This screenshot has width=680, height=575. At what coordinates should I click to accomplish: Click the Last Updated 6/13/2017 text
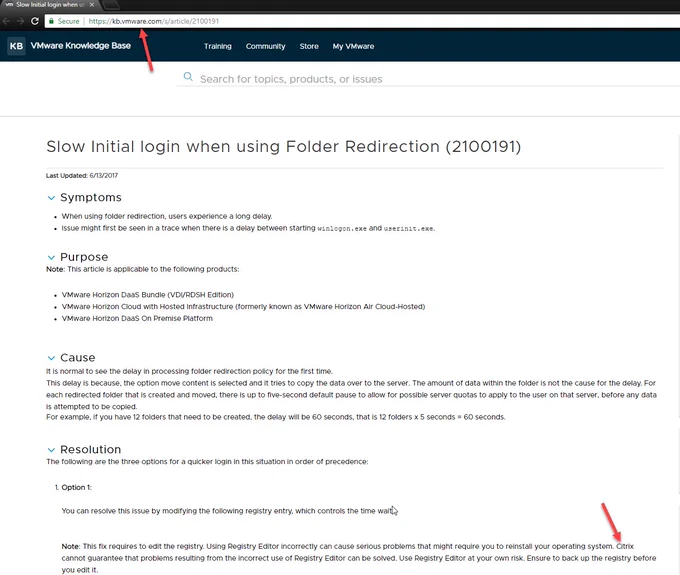click(82, 176)
